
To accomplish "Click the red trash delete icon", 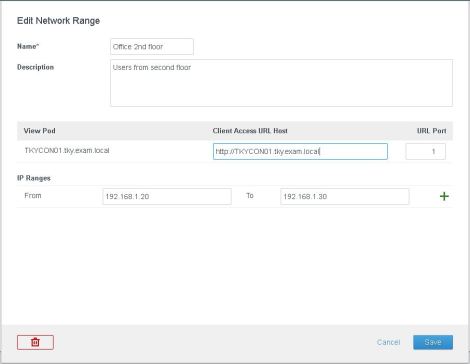I will click(x=35, y=342).
